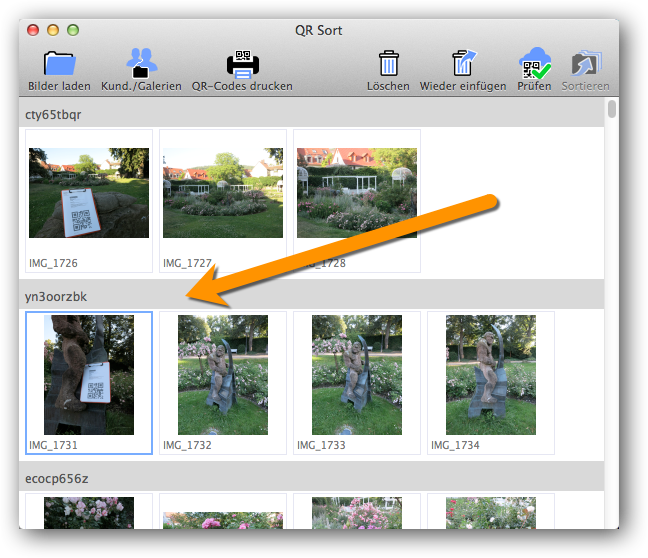The width and height of the screenshot is (648, 558).
Task: Select thumbnail IMG_1733
Action: click(357, 375)
